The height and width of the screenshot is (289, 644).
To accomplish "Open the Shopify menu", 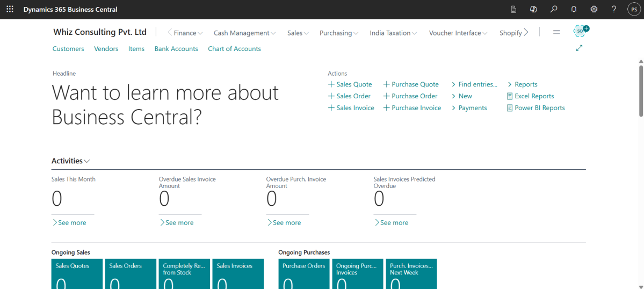I will (510, 33).
